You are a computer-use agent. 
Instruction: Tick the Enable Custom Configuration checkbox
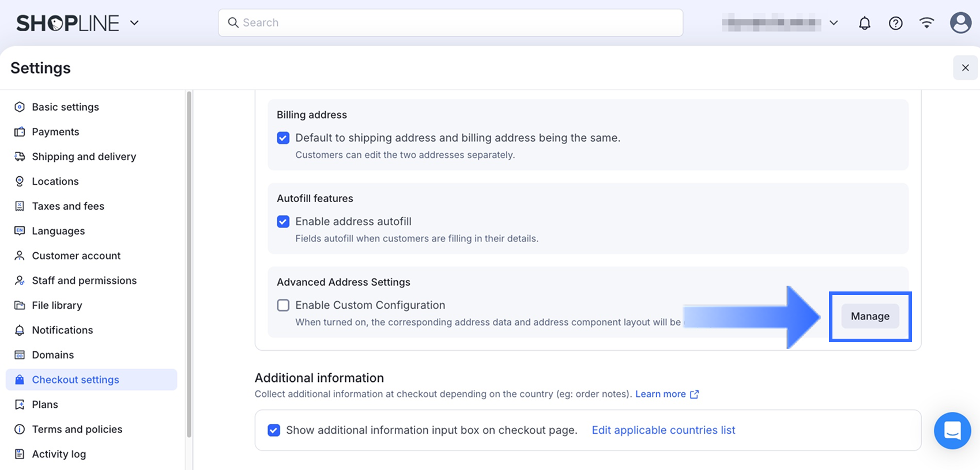[x=283, y=305]
